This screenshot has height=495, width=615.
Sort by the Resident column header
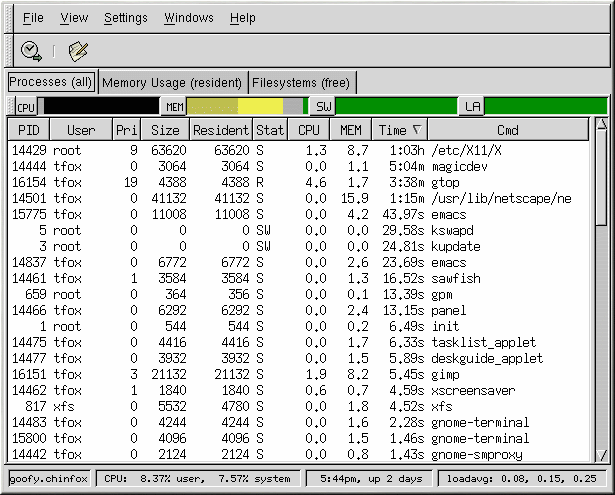[x=220, y=130]
